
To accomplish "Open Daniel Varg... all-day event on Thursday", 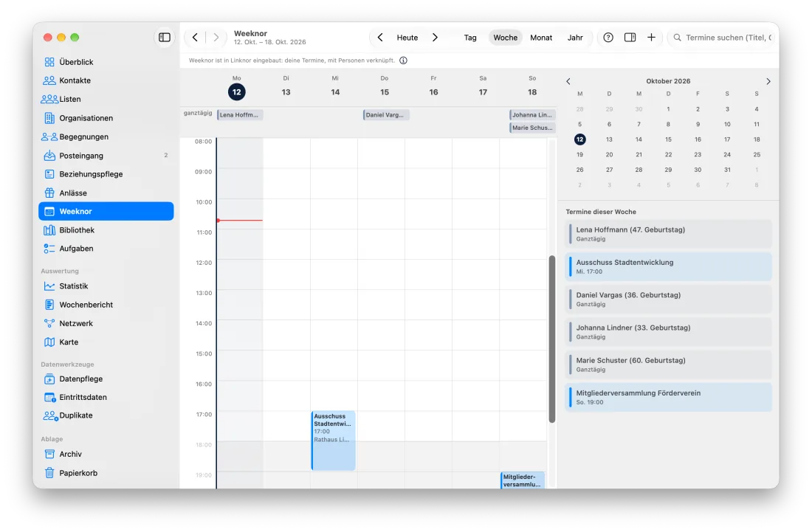I will click(386, 115).
